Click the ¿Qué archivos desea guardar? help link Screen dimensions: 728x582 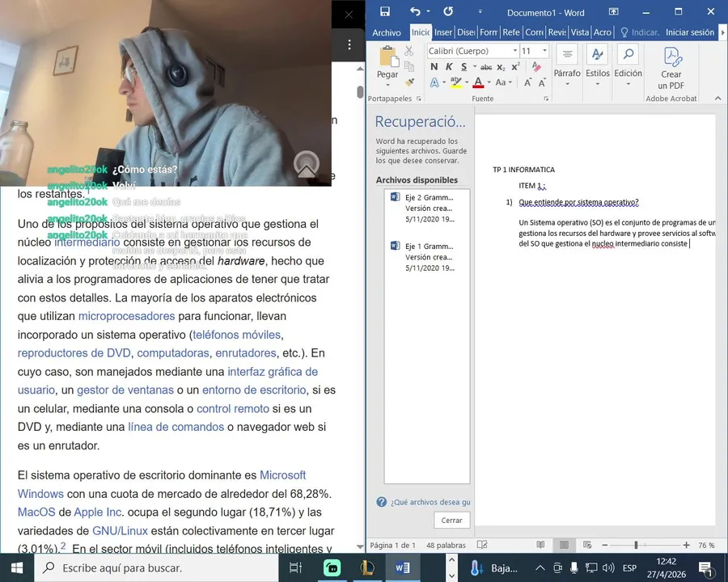423,502
